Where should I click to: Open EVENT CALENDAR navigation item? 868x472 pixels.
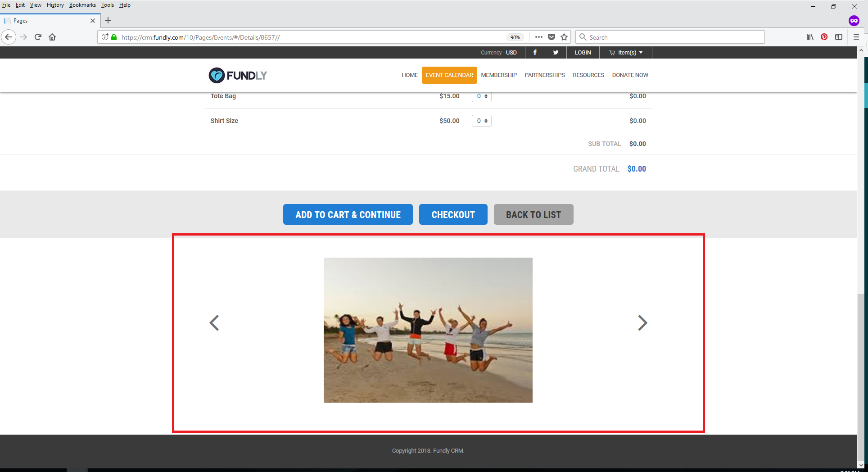click(449, 75)
